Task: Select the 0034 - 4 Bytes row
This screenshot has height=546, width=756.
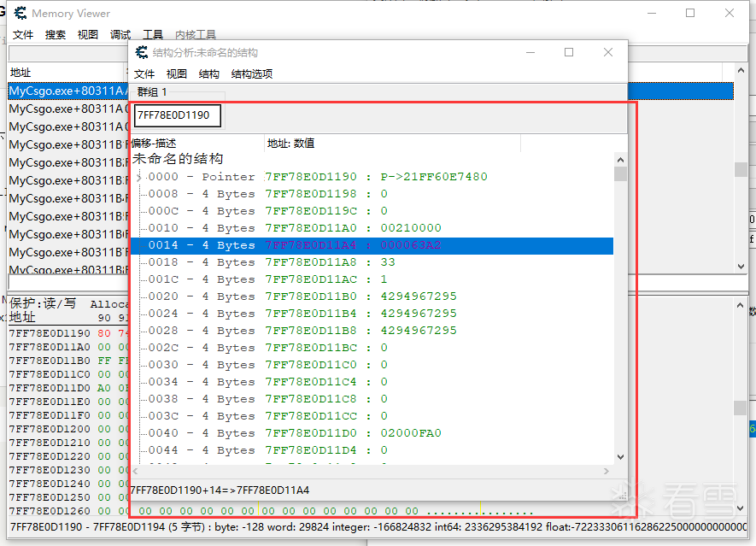Action: 372,383
